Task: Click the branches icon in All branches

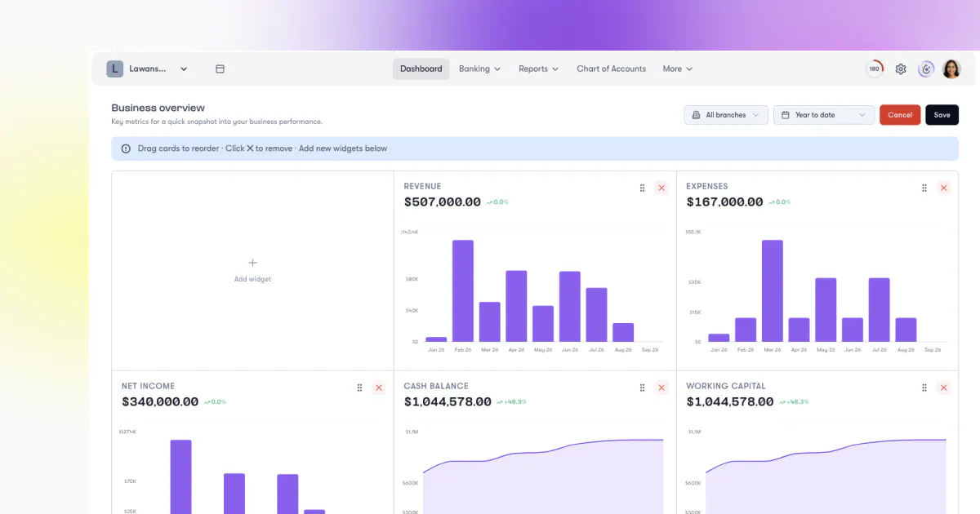Action: (696, 115)
